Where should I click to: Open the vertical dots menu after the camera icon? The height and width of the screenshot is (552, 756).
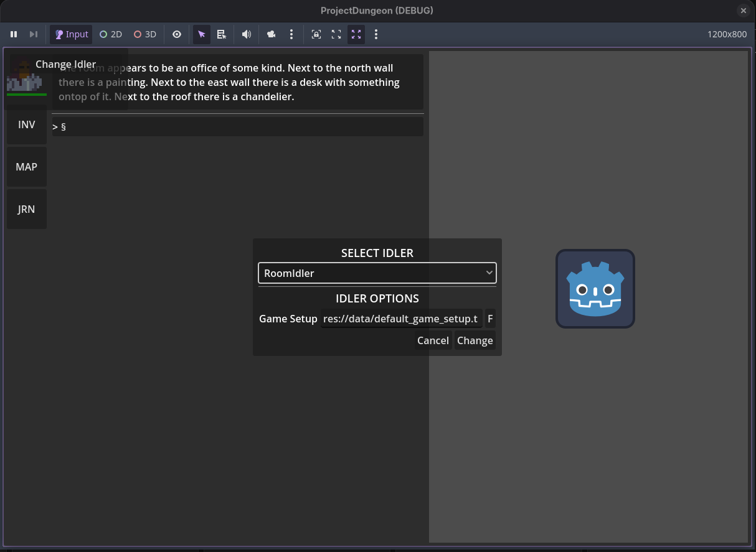pos(291,34)
